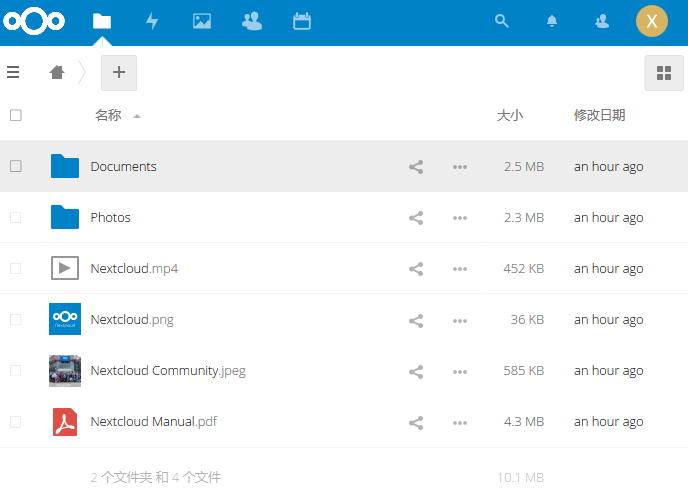
Task: Open the notifications bell
Action: (x=552, y=21)
